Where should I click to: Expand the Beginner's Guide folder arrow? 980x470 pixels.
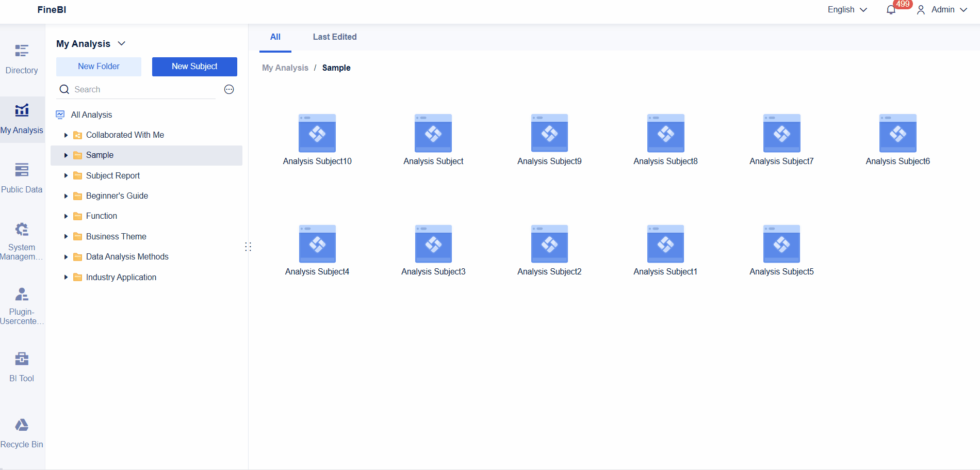(66, 196)
